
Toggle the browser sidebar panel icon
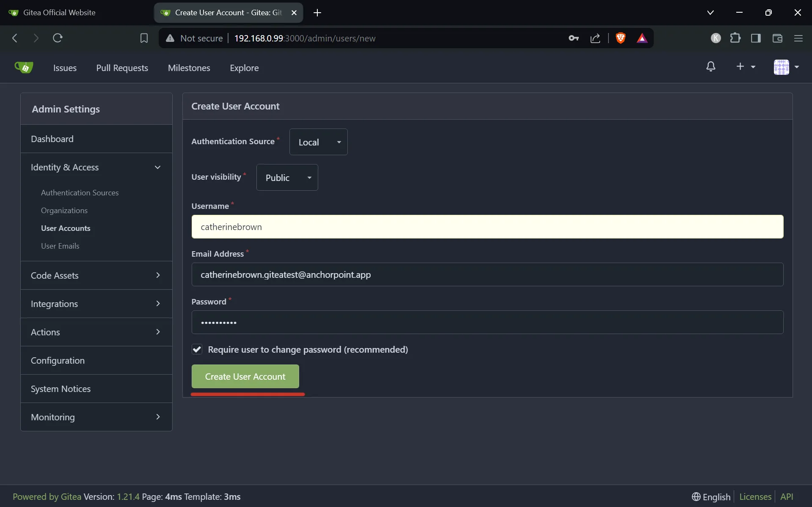click(756, 38)
